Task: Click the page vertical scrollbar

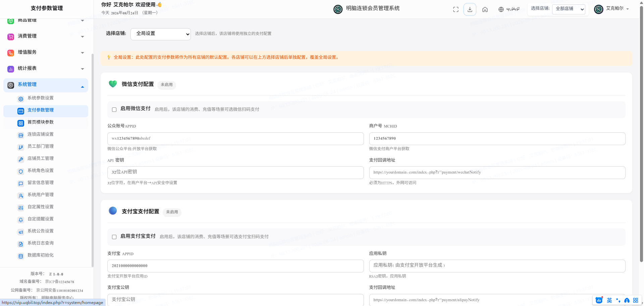Action: [641, 134]
